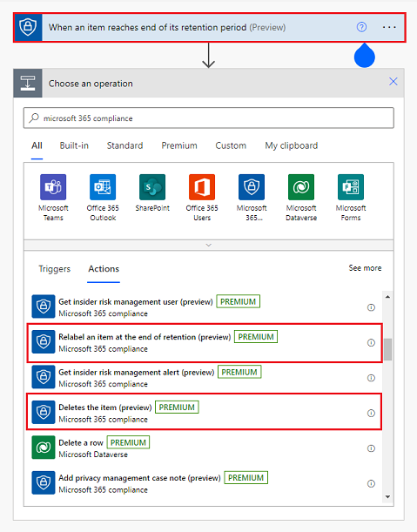Switch to the Standard tab
The image size is (417, 532).
tap(124, 146)
